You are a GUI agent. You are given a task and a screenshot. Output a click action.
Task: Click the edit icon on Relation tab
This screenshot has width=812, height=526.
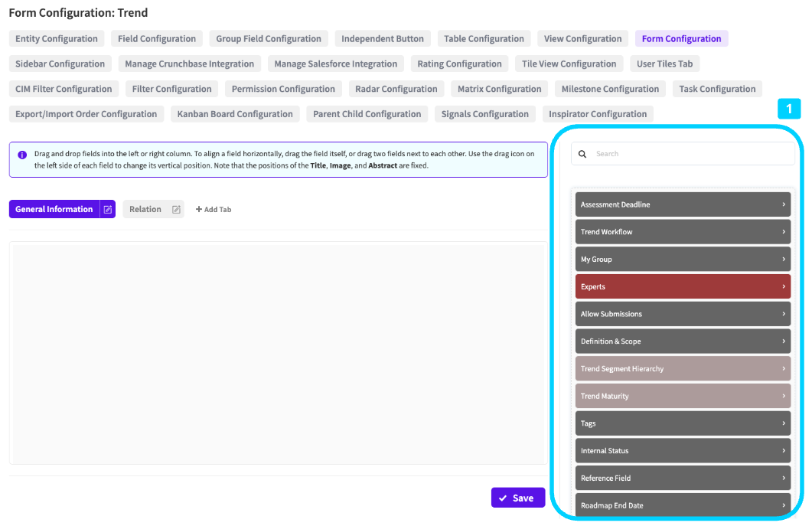click(x=176, y=209)
